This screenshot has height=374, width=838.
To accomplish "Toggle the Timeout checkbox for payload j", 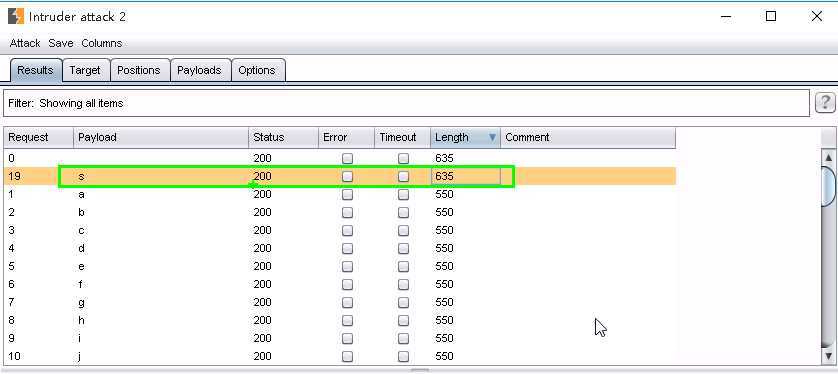I will 403,356.
